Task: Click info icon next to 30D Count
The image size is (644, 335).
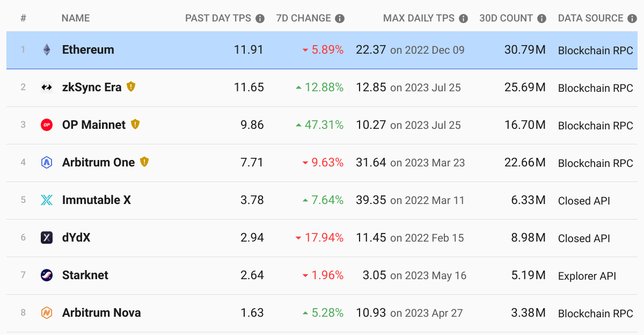Action: coord(542,18)
